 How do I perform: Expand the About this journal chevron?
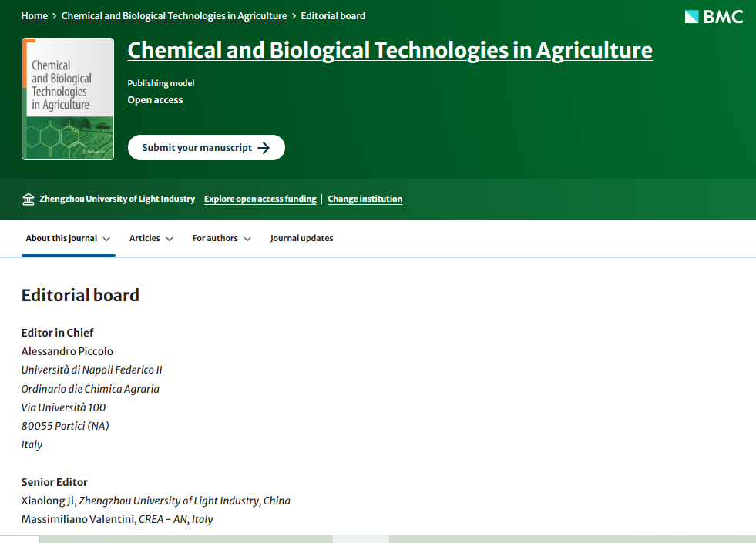(106, 239)
